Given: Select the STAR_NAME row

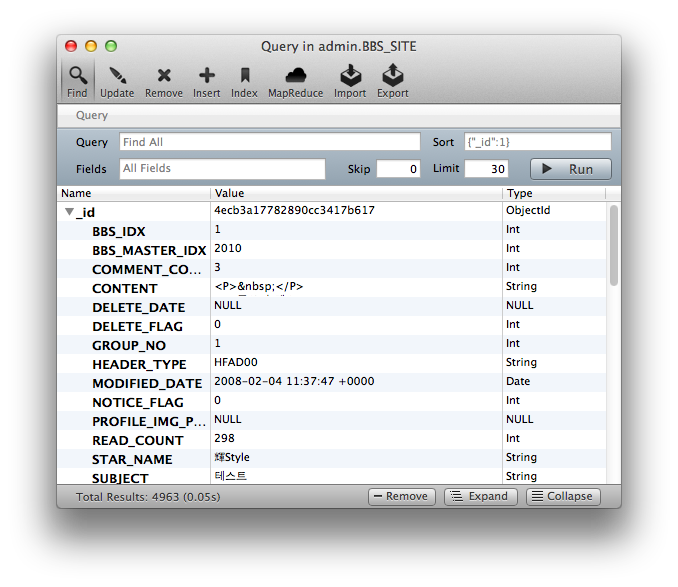Looking at the screenshot, I should (332, 459).
